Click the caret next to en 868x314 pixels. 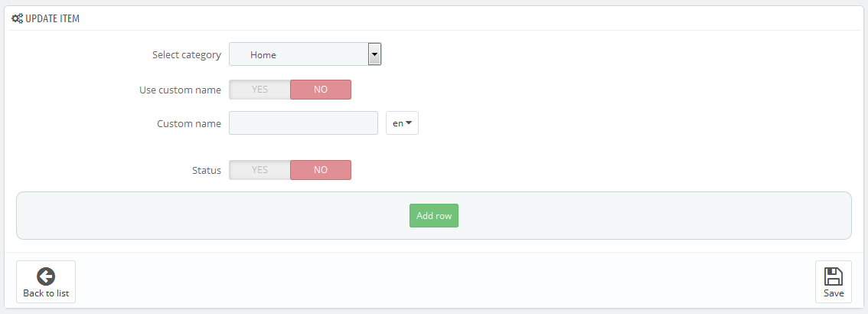point(409,123)
